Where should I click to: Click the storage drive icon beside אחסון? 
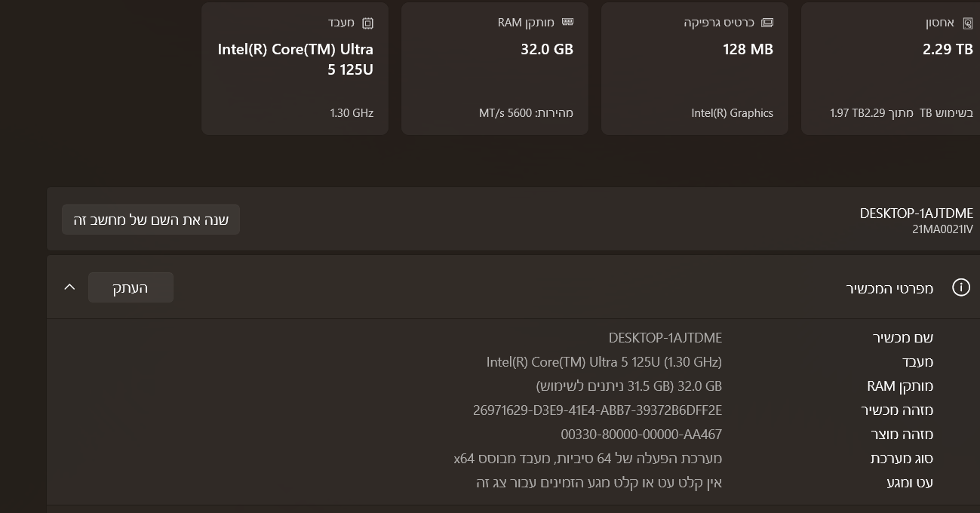click(x=967, y=23)
